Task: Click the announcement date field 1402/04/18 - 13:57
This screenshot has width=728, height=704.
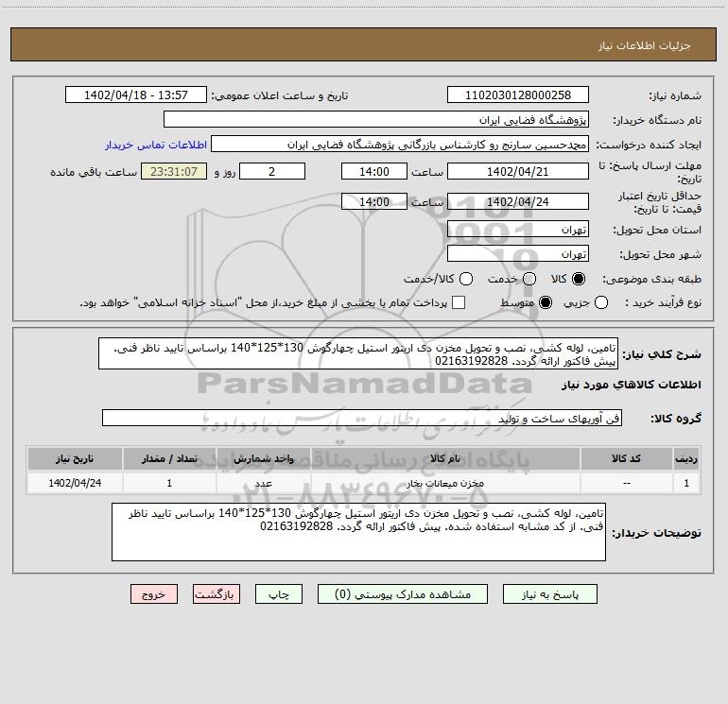Action: click(136, 94)
